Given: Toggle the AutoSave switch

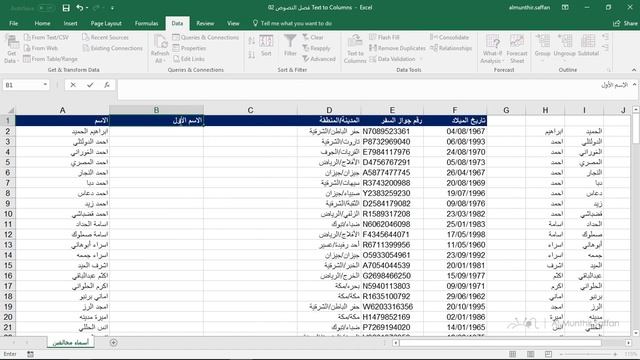Looking at the screenshot, I should click(x=46, y=8).
